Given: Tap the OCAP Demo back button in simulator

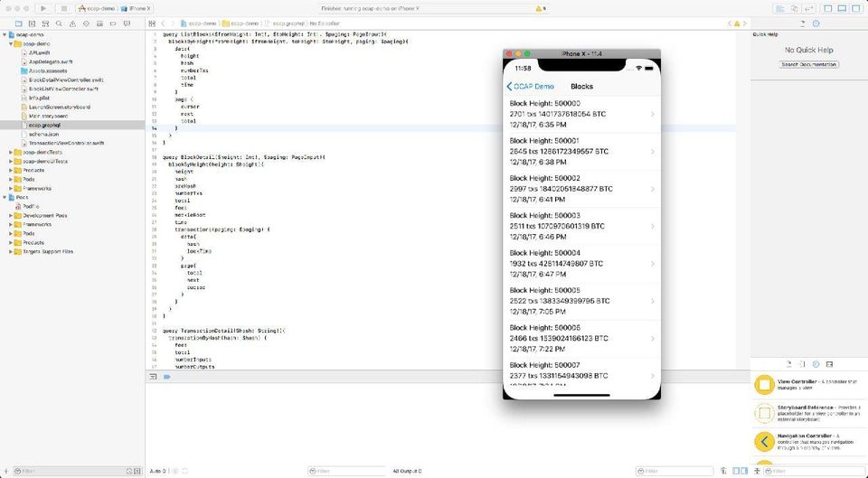Looking at the screenshot, I should point(531,86).
